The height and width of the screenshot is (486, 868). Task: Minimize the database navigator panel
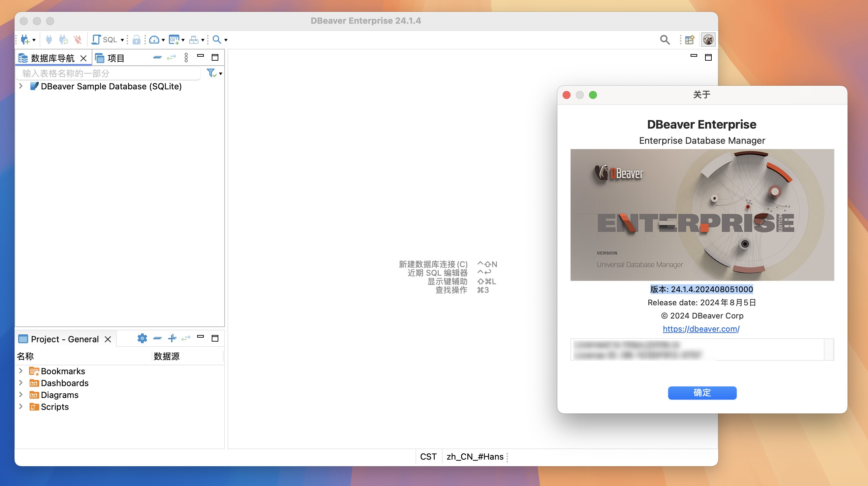[201, 56]
